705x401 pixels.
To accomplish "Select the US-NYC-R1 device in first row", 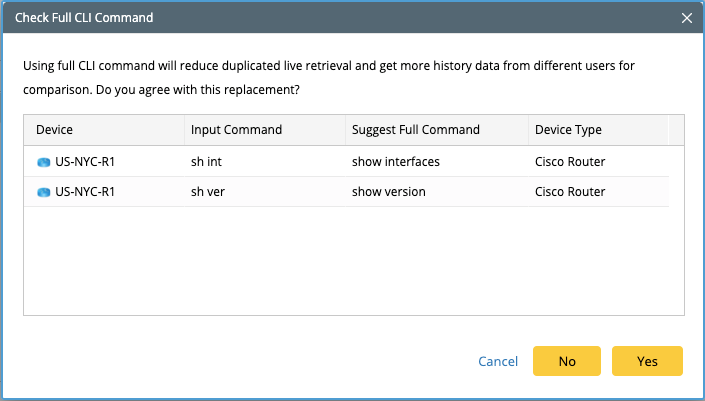I will point(85,162).
